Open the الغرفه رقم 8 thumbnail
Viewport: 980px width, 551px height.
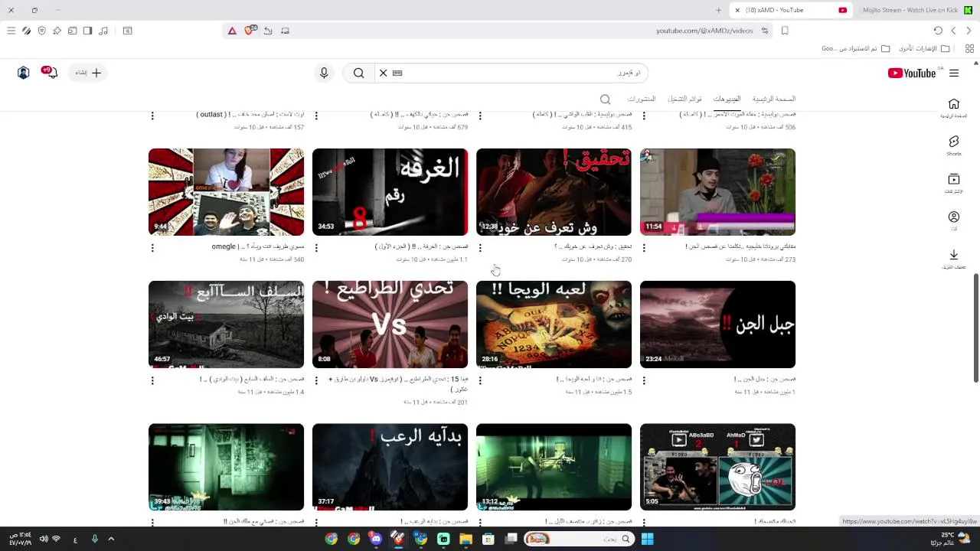coord(390,192)
